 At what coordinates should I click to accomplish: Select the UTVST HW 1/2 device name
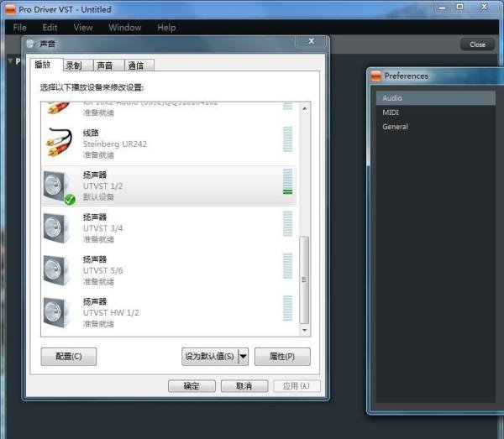111,312
